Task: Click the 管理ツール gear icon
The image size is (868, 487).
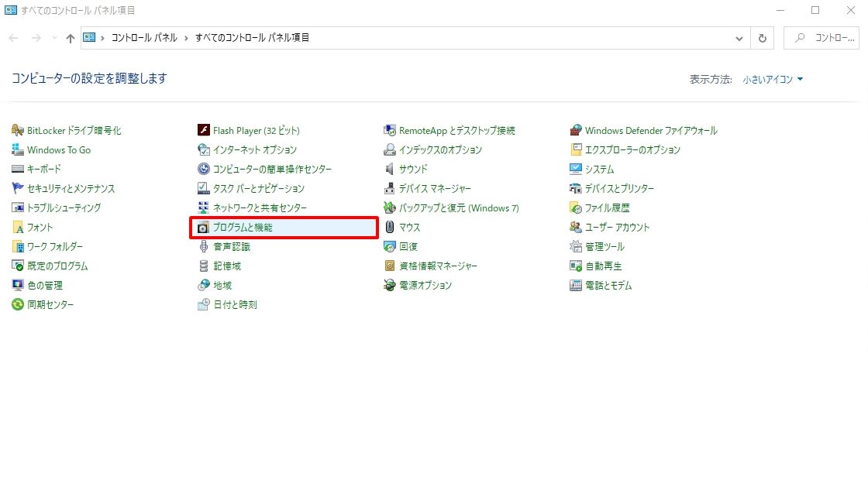Action: [576, 246]
